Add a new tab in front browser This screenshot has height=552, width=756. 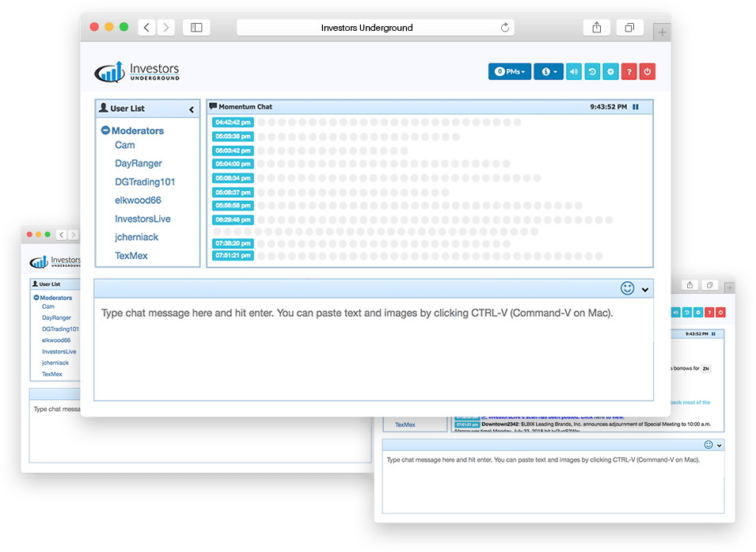[662, 32]
